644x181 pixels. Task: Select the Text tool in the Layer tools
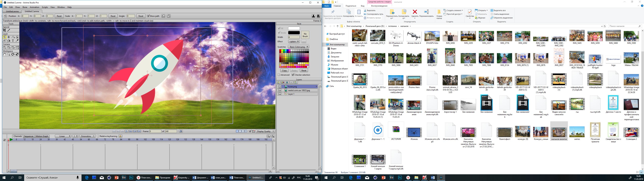click(13, 41)
